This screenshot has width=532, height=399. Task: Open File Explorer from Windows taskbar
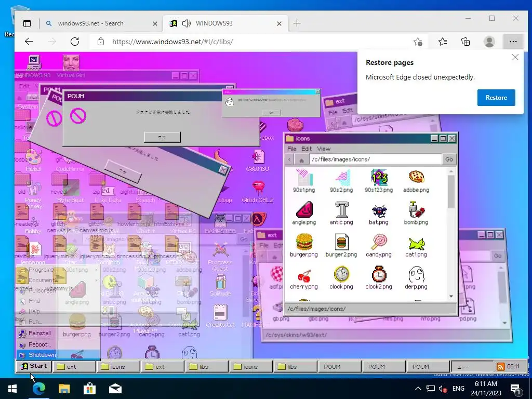point(64,389)
